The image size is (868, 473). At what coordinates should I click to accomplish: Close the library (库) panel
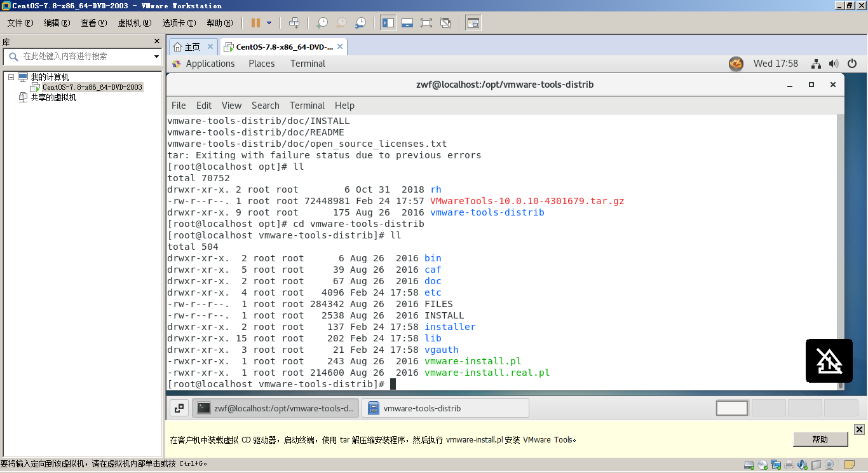[x=157, y=41]
